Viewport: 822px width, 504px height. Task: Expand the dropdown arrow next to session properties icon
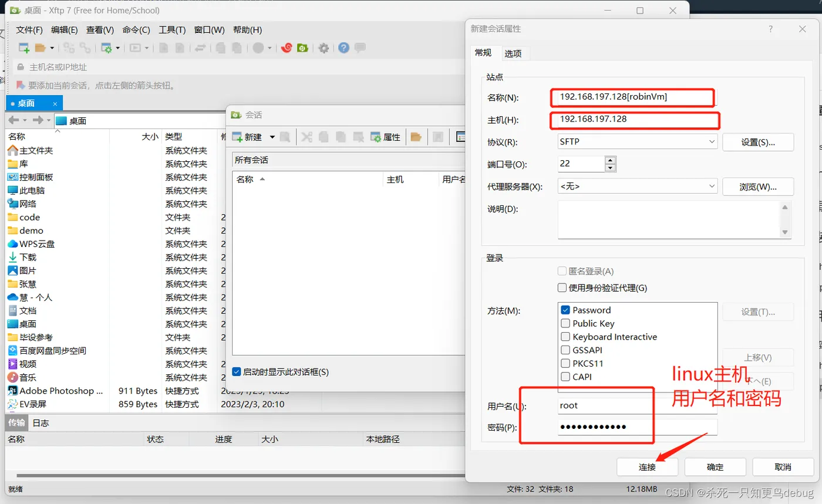[118, 48]
